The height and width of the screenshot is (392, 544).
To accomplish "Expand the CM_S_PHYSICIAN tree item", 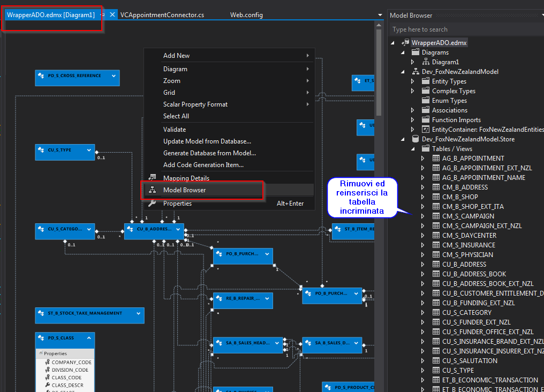I will (422, 254).
